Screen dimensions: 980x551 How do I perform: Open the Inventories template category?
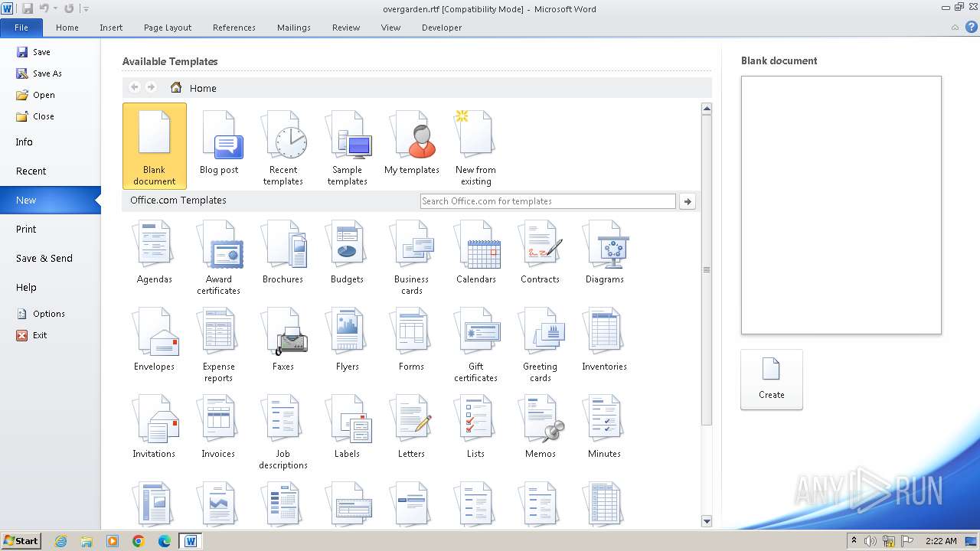coord(605,340)
